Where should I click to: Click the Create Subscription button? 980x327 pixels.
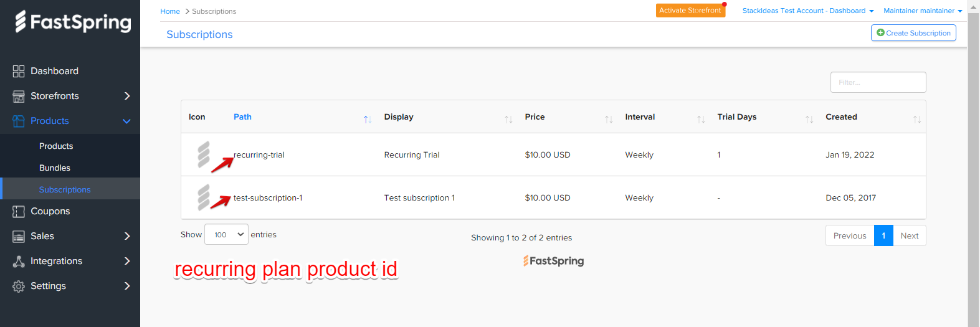[913, 33]
